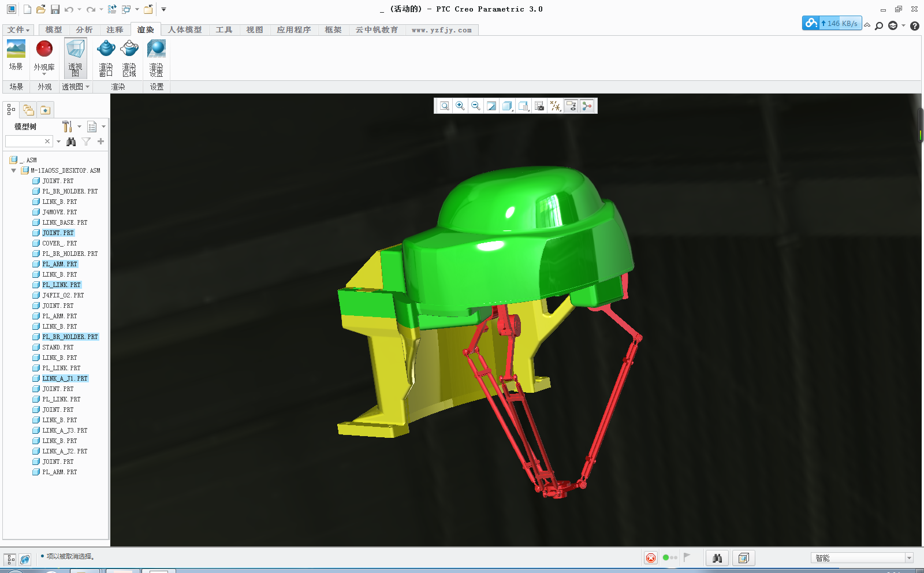The height and width of the screenshot is (573, 924).
Task: Open the selection filter combo box (智能)
Action: 862,558
